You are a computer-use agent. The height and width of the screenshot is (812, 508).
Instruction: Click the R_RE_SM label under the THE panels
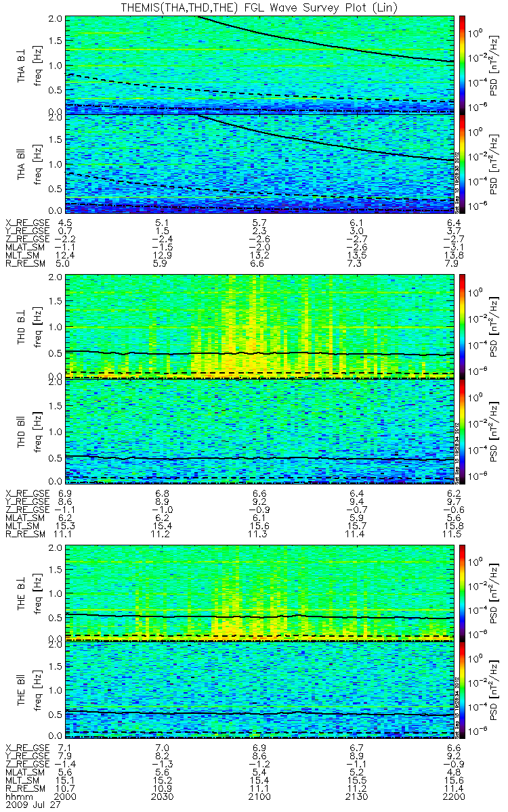(x=25, y=788)
